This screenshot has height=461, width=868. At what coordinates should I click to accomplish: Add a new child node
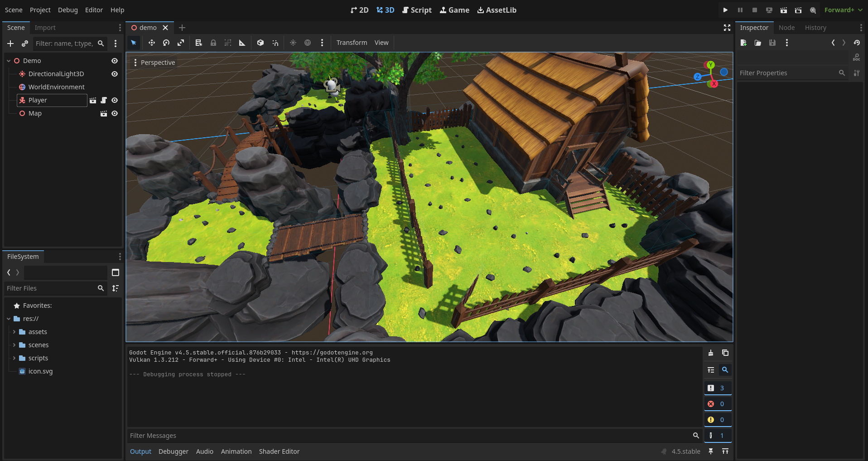tap(10, 44)
